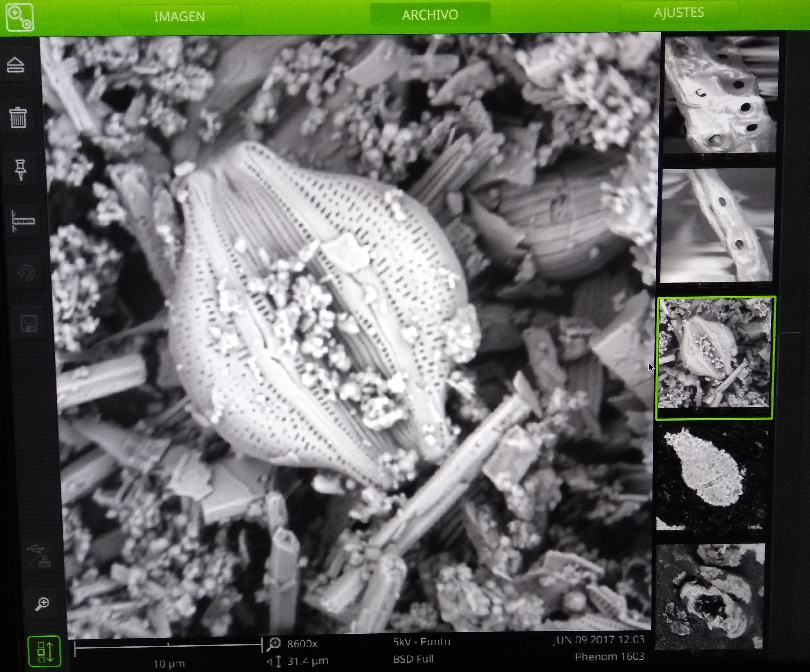Select the second thumbnail of perforated strip
Viewport: 810px width, 672px height.
tap(717, 226)
